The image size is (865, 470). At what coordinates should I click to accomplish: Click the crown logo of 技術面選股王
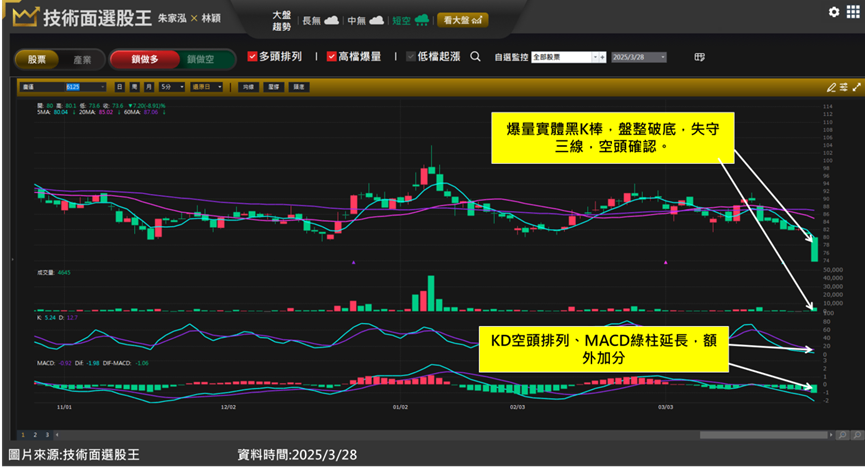(x=25, y=18)
